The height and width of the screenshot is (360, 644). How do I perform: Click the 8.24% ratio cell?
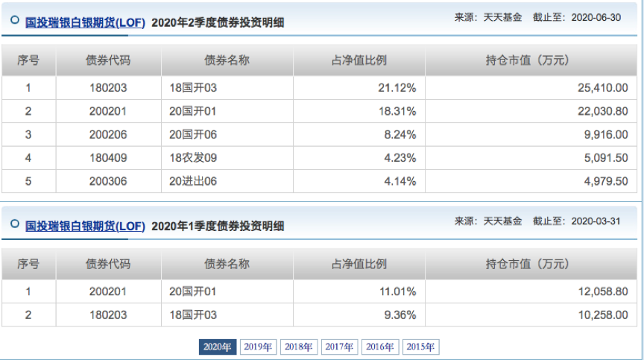coord(400,135)
